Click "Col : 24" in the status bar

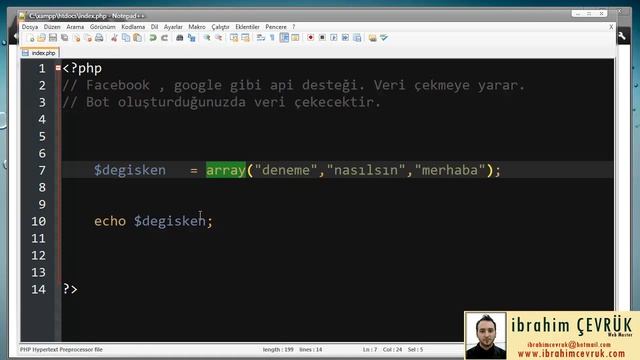[392, 349]
